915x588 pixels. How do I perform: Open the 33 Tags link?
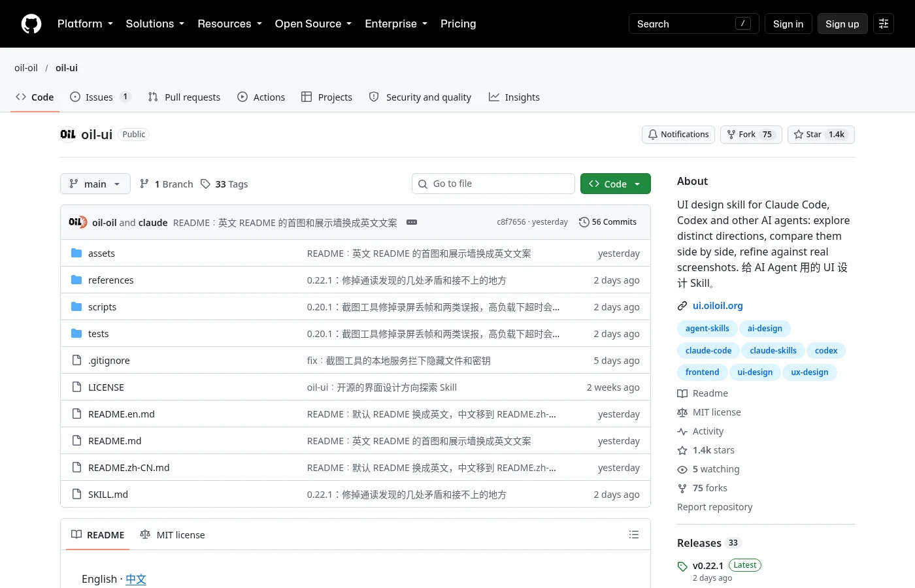(224, 184)
